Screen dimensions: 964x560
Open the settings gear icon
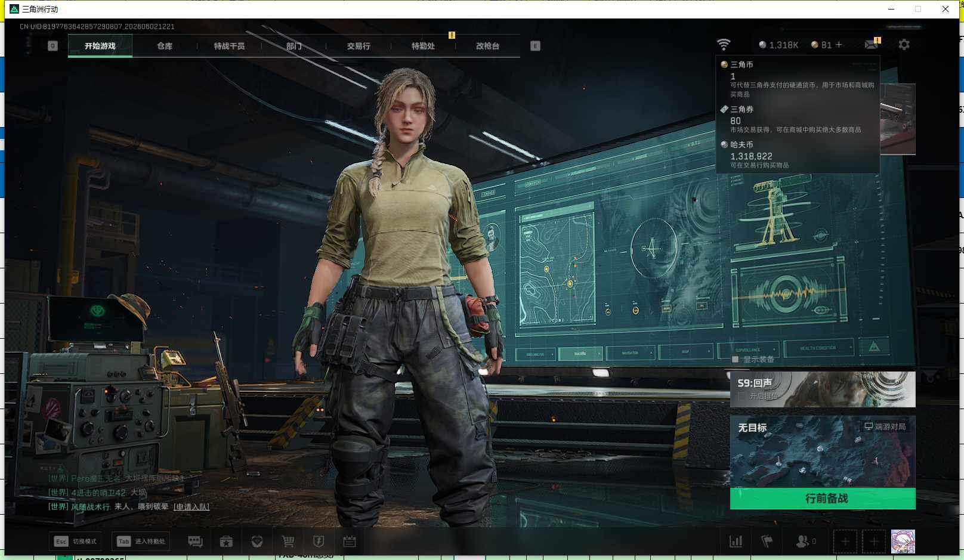[x=904, y=45]
